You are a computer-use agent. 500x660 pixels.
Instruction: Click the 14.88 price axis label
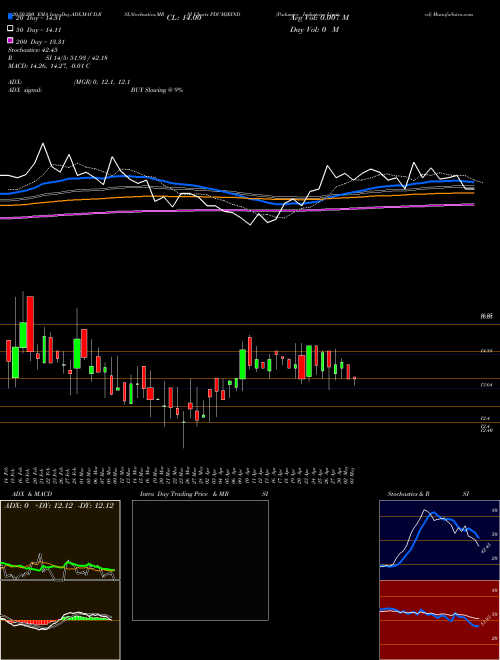(486, 351)
